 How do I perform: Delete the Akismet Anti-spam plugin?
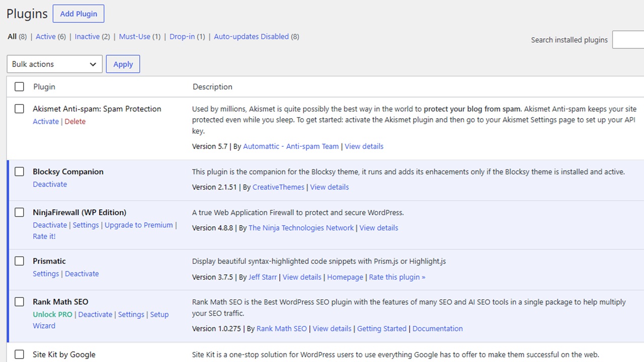tap(75, 121)
